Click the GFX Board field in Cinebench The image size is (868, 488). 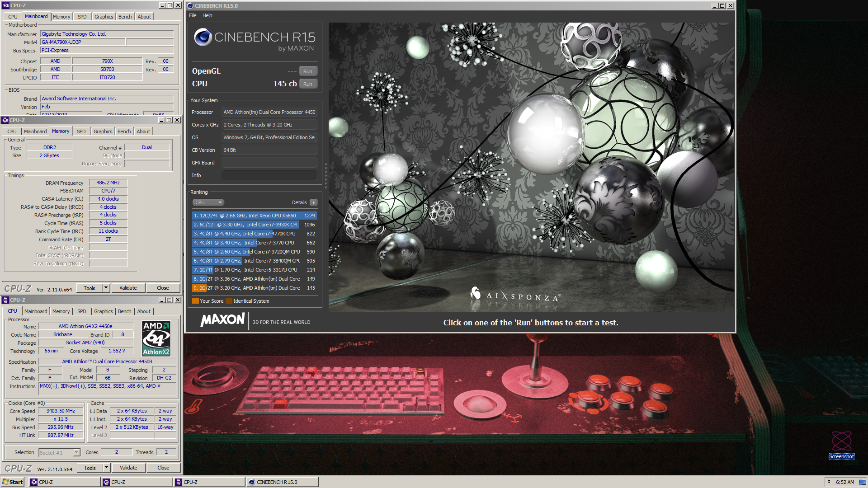(269, 163)
